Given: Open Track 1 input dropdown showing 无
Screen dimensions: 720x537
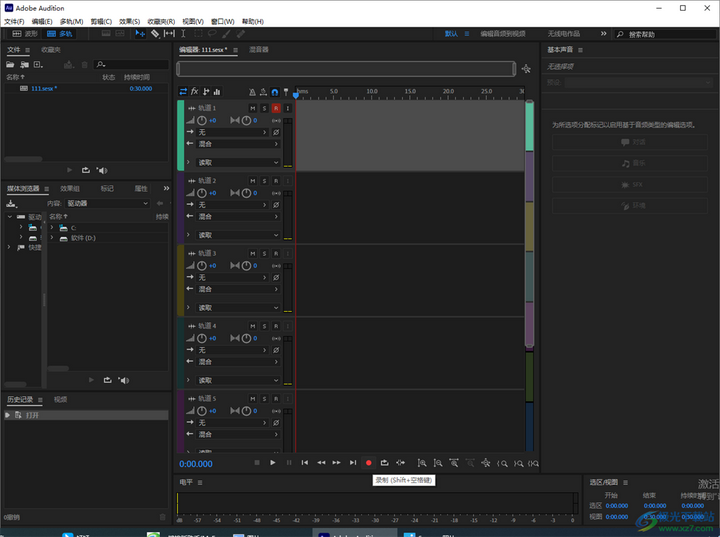Looking at the screenshot, I should click(x=232, y=132).
